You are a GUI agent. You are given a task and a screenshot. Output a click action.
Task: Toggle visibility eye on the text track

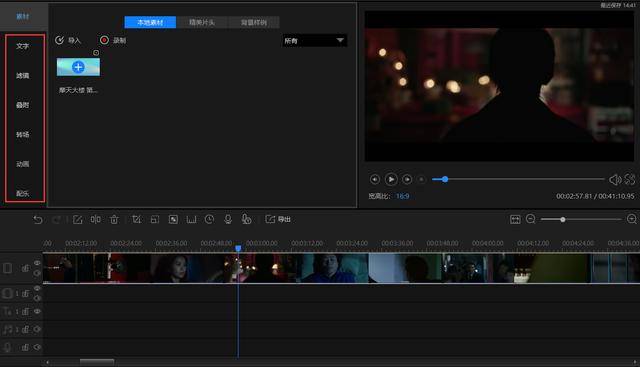click(37, 311)
